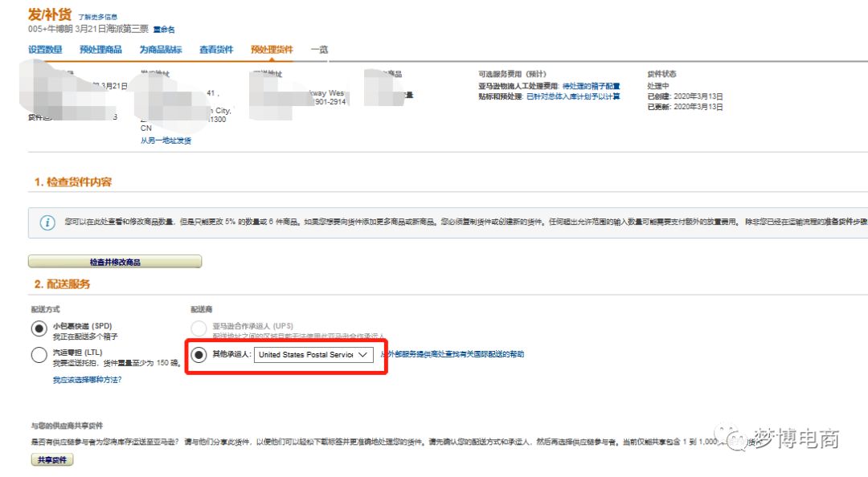Click 已更新: 2020年3月13日 text

(x=686, y=107)
